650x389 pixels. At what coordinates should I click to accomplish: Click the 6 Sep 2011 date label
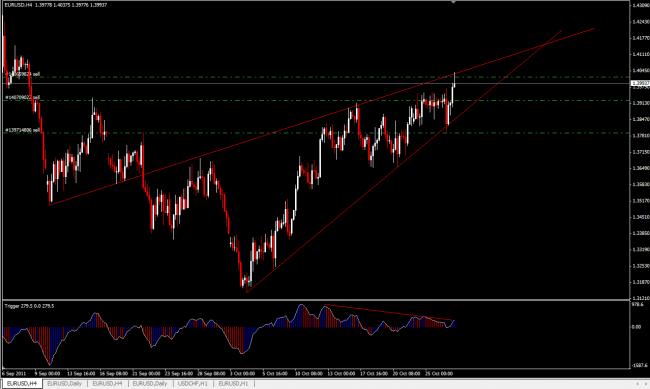pyautogui.click(x=14, y=374)
